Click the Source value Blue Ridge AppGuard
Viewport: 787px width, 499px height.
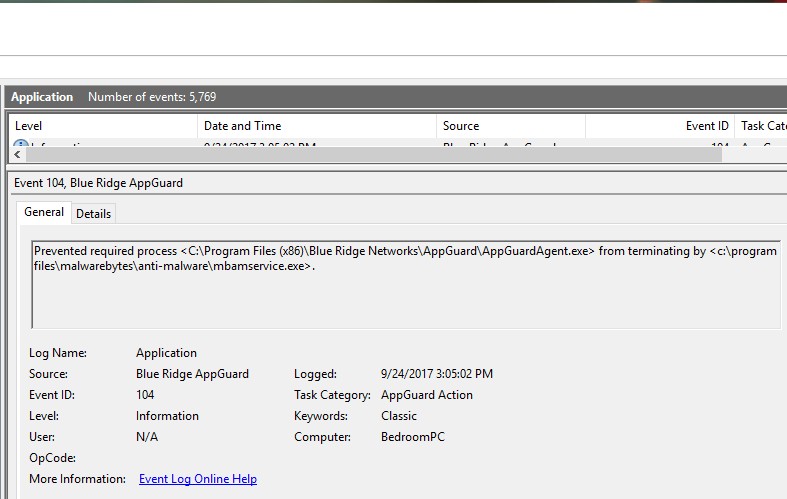pos(192,374)
